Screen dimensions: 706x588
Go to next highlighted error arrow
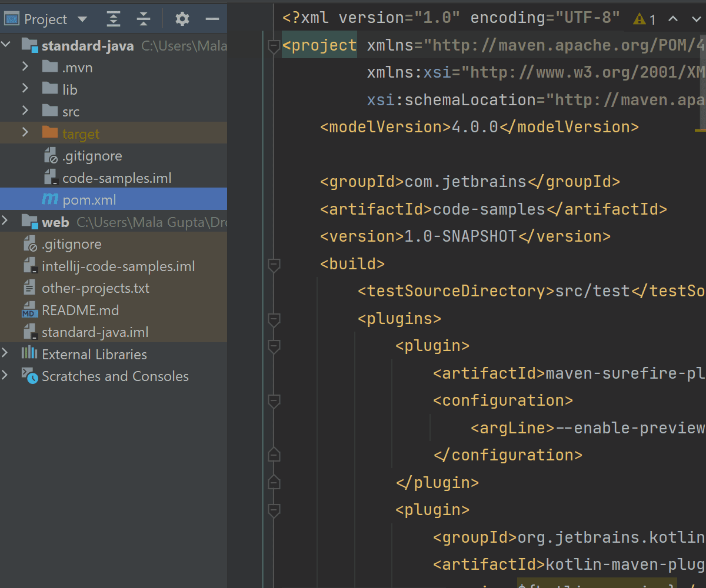click(x=696, y=19)
